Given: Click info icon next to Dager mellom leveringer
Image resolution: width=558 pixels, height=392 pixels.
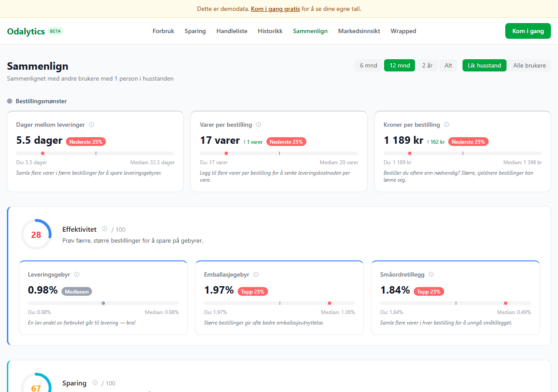Looking at the screenshot, I should pos(92,125).
